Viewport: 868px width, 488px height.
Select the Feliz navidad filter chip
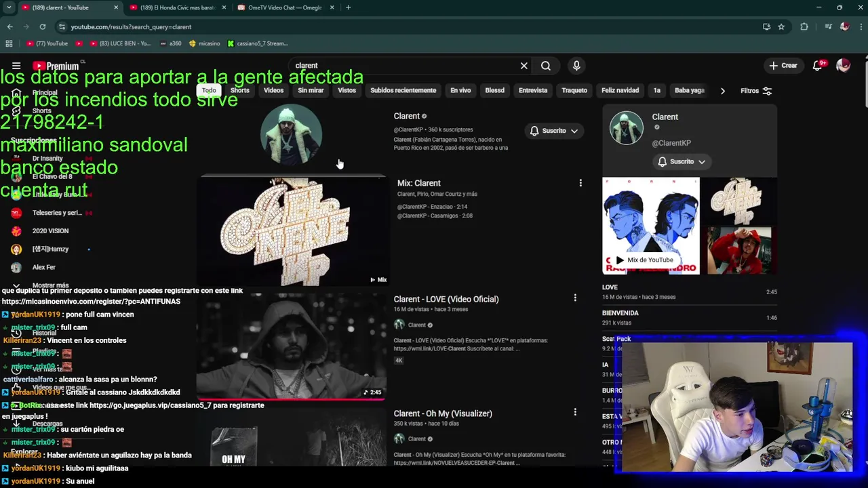pyautogui.click(x=620, y=90)
